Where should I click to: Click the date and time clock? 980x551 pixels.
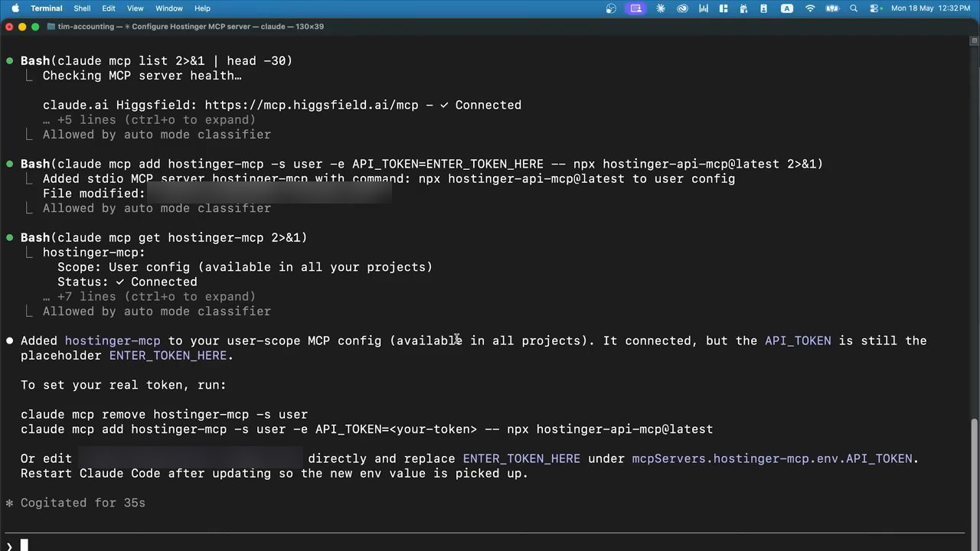click(x=930, y=8)
